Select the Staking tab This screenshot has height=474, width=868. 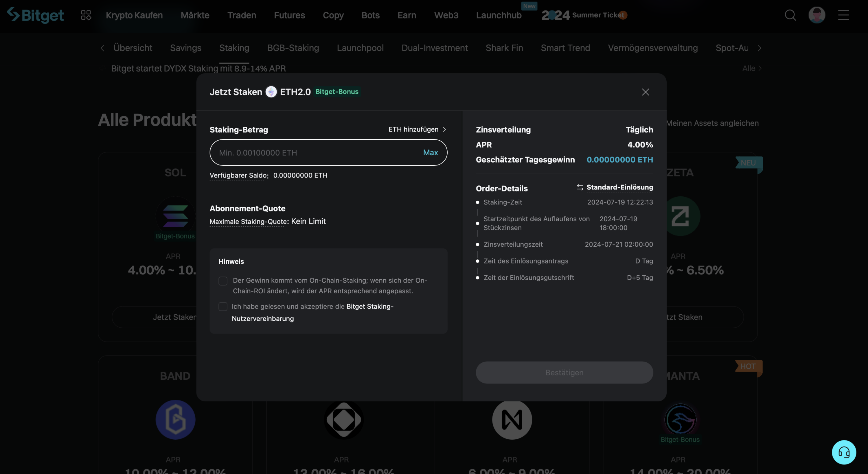[234, 48]
